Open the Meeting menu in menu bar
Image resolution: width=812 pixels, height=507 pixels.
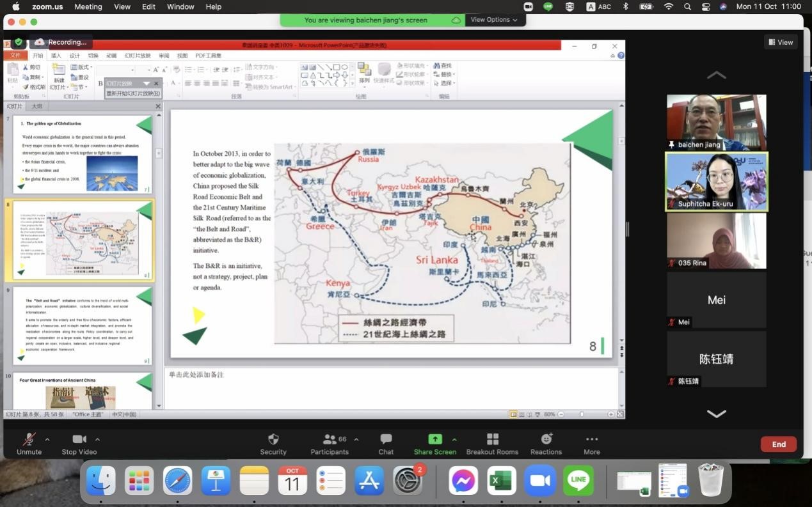tap(88, 6)
